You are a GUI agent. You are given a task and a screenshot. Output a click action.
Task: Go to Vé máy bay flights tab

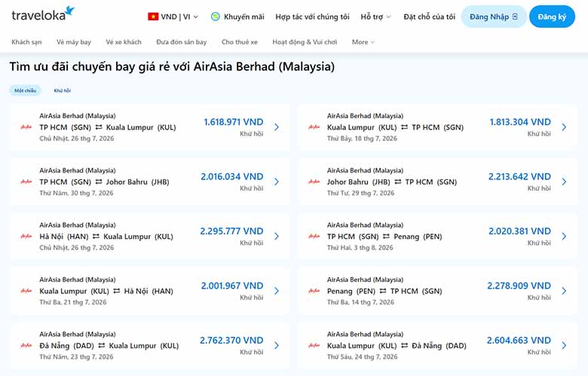[x=74, y=42]
